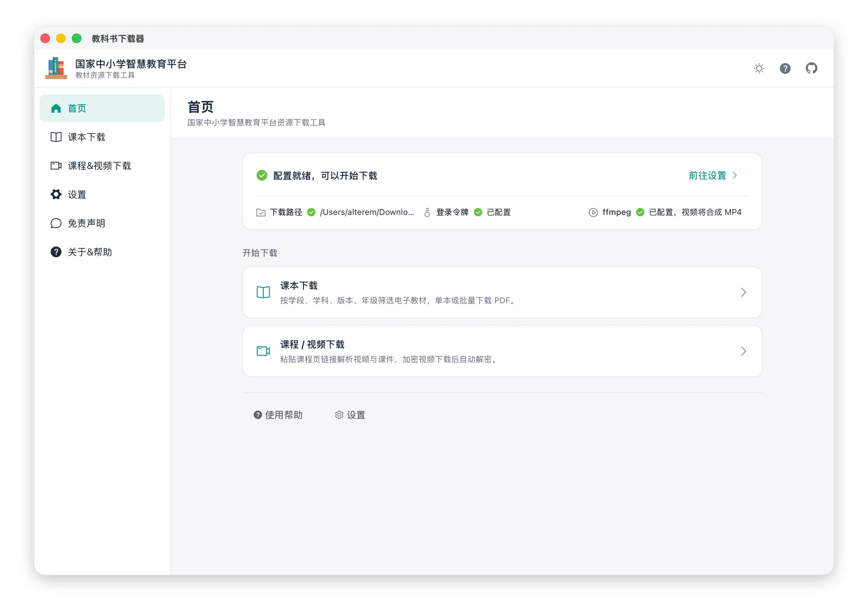Click 已配置，视频将合成 MP4 status text
This screenshot has width=868, height=616.
coord(695,213)
